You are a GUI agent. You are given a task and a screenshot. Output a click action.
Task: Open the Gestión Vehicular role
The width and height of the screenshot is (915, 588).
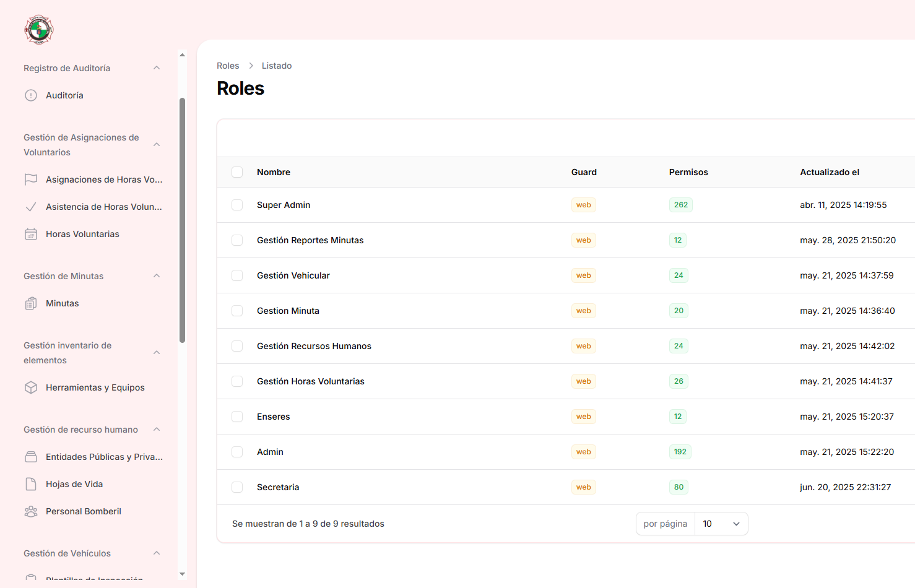293,275
